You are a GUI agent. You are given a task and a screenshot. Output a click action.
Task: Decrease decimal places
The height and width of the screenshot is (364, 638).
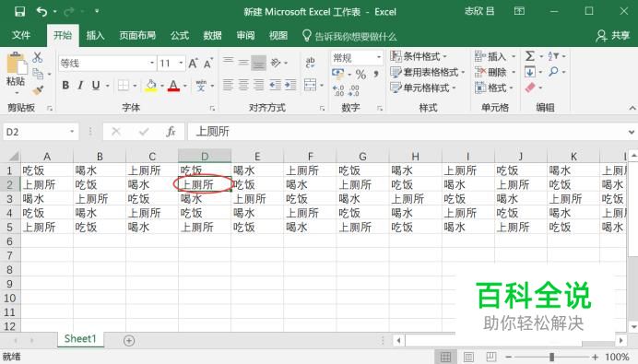pos(354,90)
